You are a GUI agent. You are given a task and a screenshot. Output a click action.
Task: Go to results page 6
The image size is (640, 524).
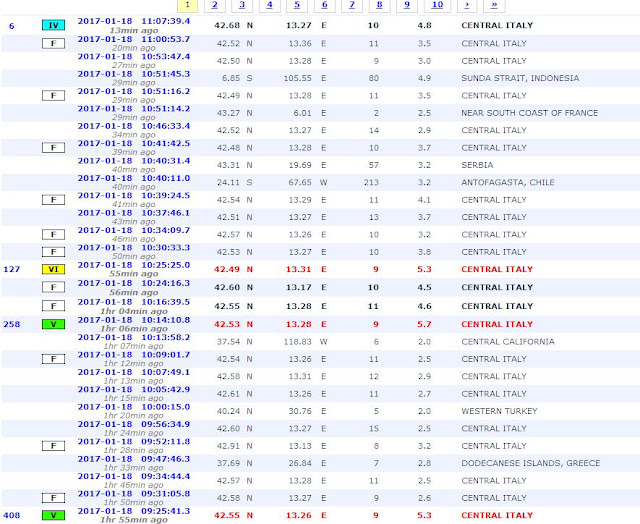(x=324, y=5)
